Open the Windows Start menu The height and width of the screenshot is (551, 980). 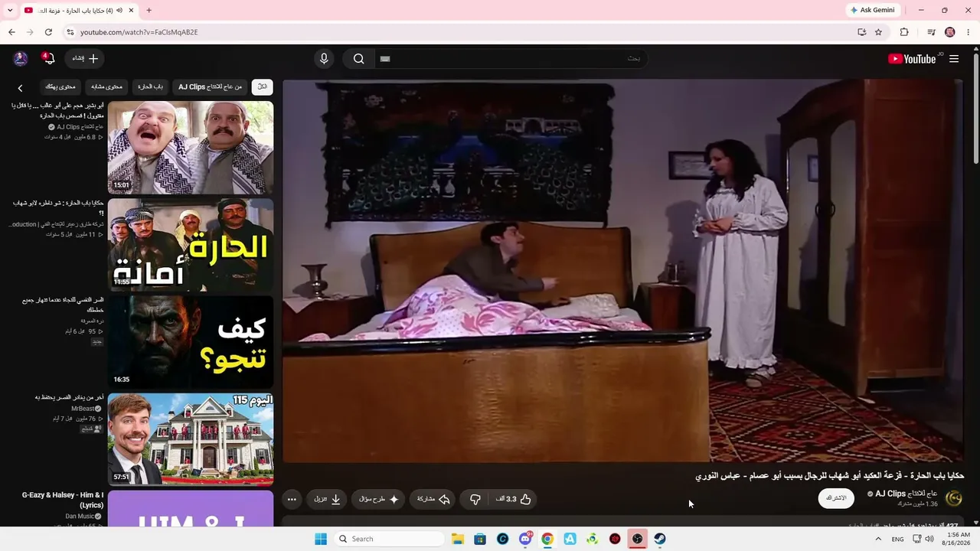(x=321, y=539)
